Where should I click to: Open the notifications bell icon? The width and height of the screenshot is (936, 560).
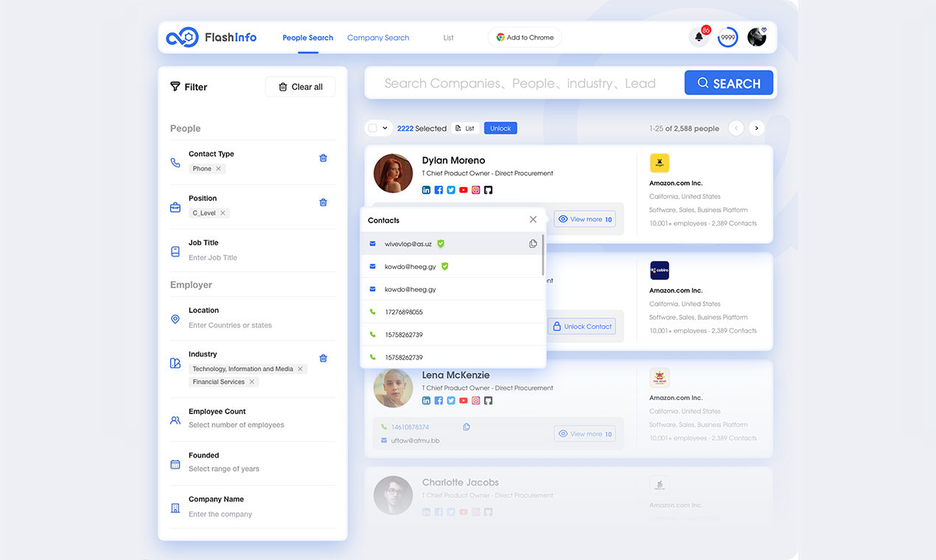(697, 38)
